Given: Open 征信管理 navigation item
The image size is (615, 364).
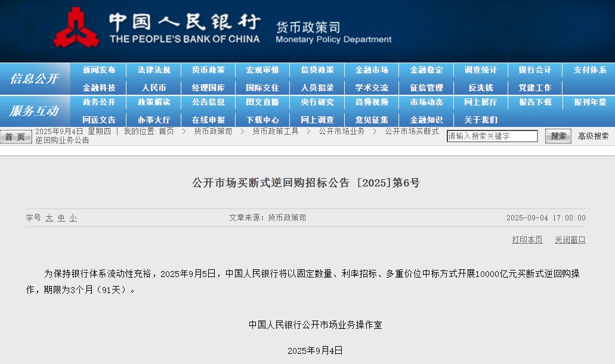Looking at the screenshot, I should (427, 88).
